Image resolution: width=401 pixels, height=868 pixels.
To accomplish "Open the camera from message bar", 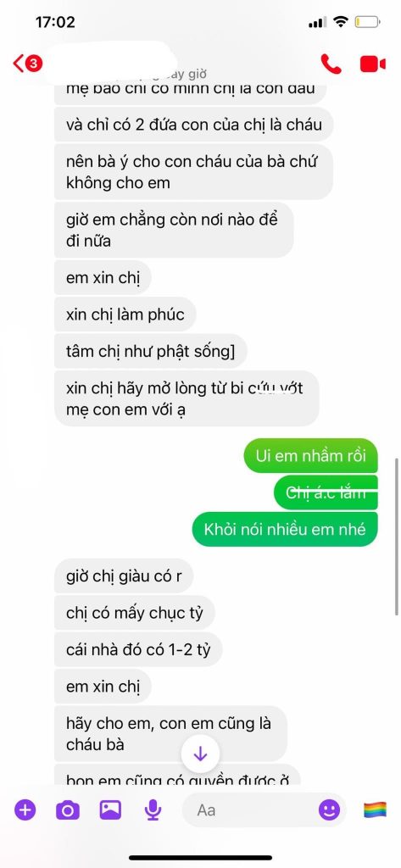I will pyautogui.click(x=68, y=810).
